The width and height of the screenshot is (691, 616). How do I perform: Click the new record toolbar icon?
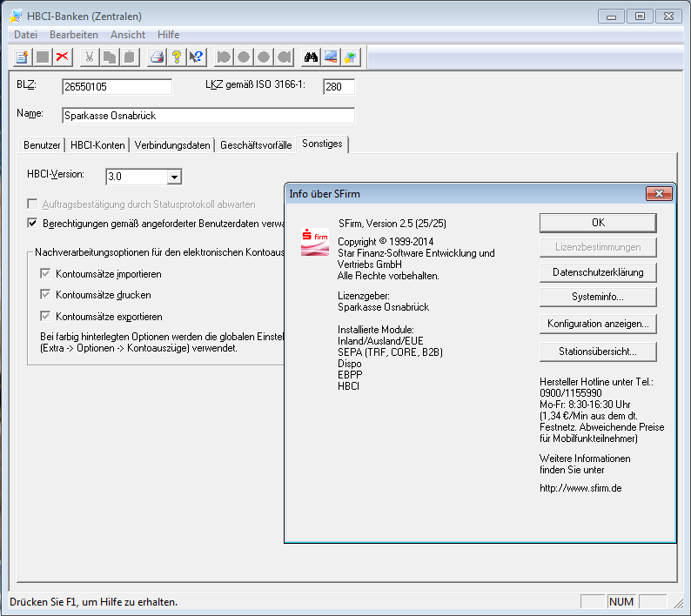click(22, 57)
